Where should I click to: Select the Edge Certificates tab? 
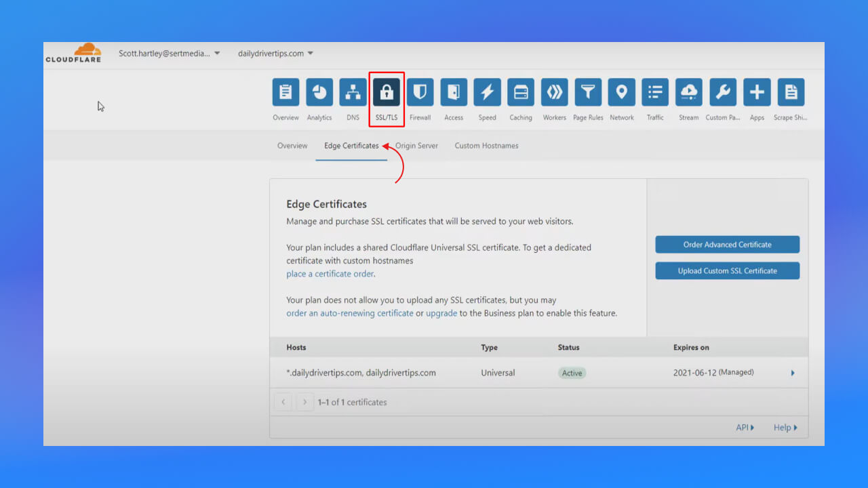(x=351, y=146)
